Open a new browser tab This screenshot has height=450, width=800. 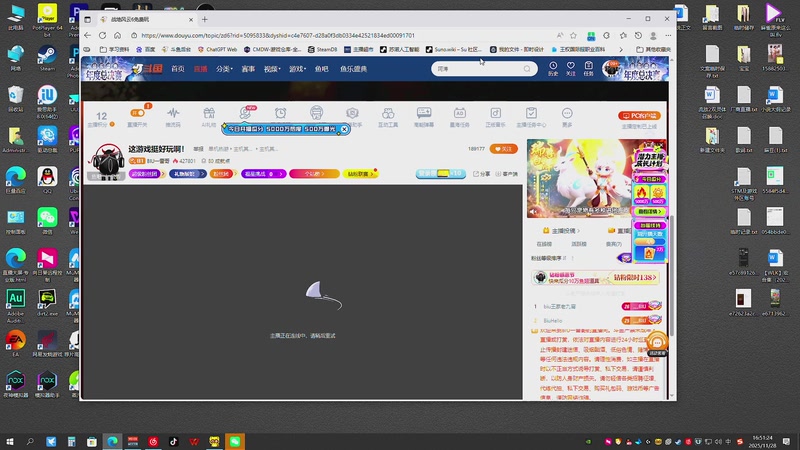[x=205, y=19]
